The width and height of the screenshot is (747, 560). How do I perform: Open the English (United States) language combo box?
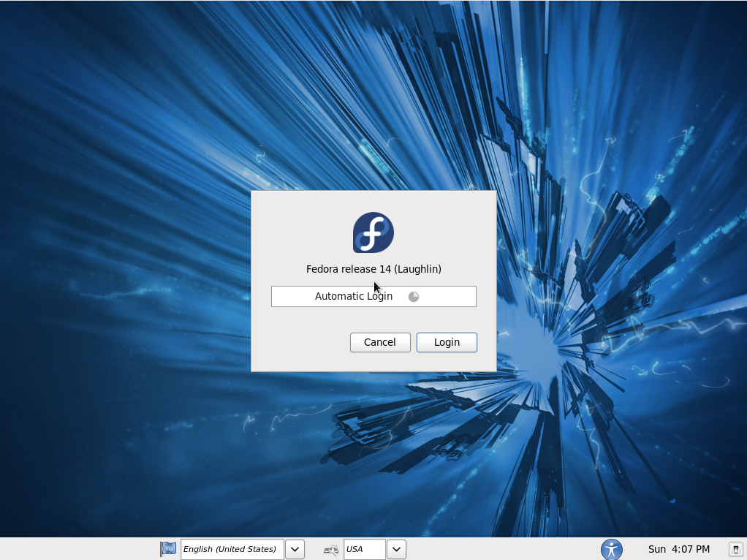click(232, 549)
